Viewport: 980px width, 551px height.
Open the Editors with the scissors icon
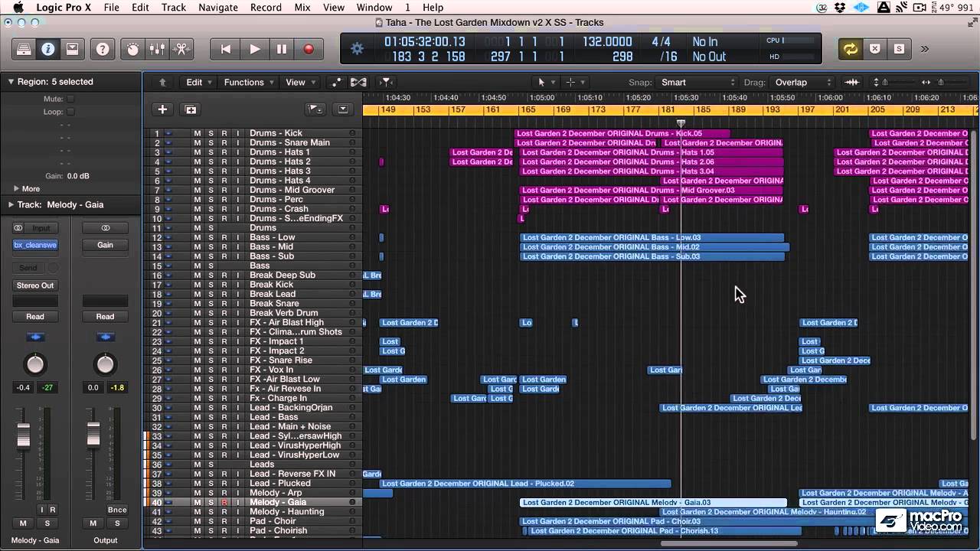[181, 49]
